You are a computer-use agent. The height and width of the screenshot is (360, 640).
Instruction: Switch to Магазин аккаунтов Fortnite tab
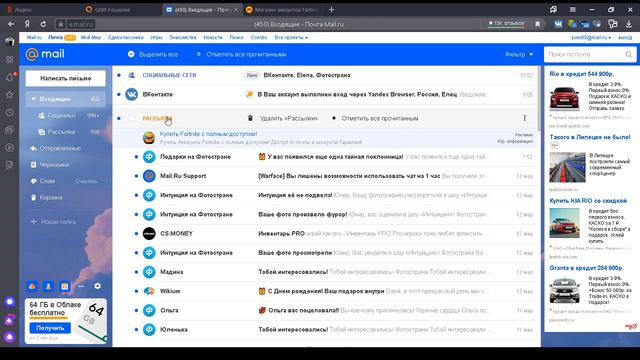(282, 9)
